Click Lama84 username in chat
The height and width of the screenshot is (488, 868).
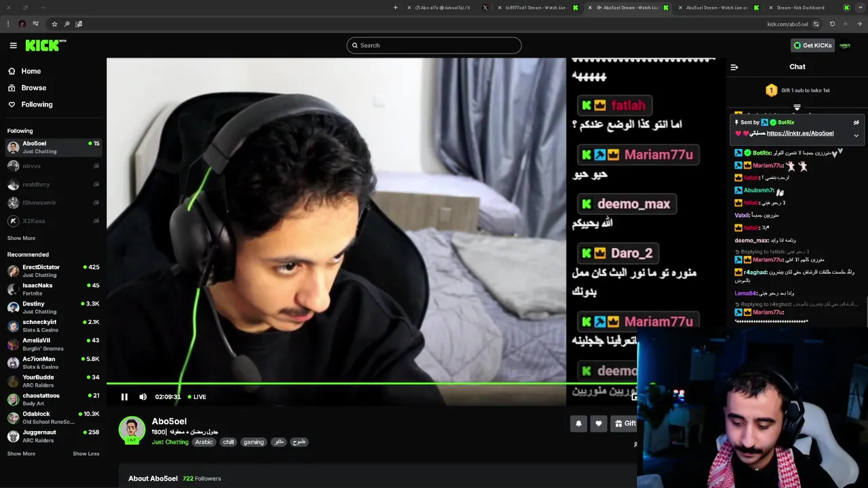(x=745, y=293)
